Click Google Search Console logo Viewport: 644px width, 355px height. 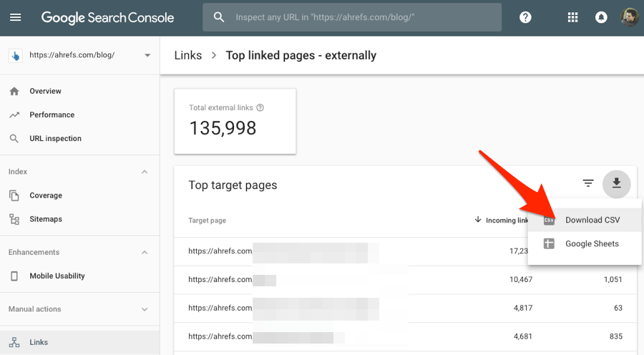coord(107,18)
